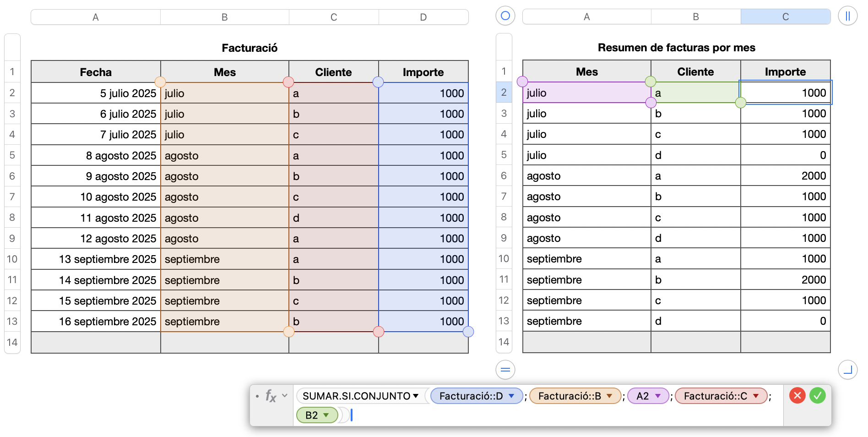The height and width of the screenshot is (437, 868).
Task: Cancel the formula edit with red X
Action: (x=797, y=395)
